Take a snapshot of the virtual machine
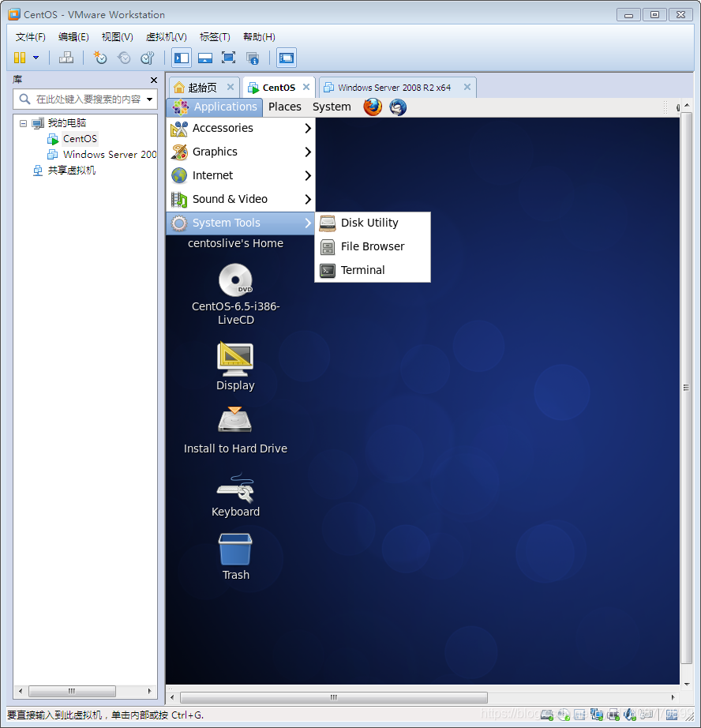Screen dimensions: 701x728 click(x=99, y=58)
